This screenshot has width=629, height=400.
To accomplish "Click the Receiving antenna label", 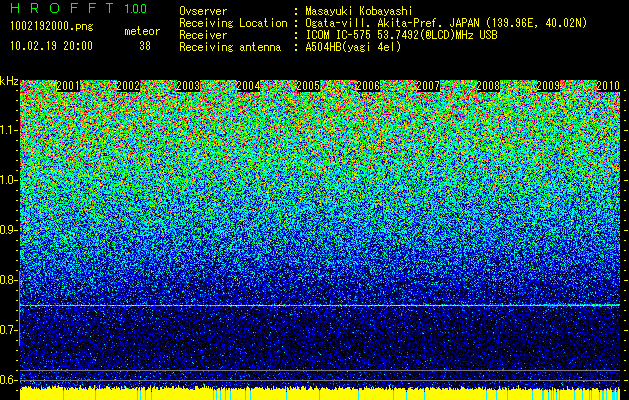I will (230, 47).
